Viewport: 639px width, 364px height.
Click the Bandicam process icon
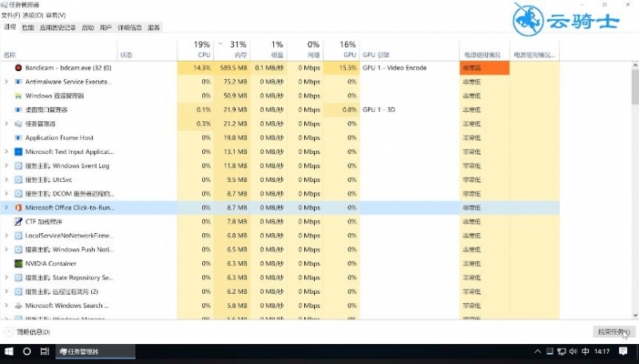[x=18, y=68]
